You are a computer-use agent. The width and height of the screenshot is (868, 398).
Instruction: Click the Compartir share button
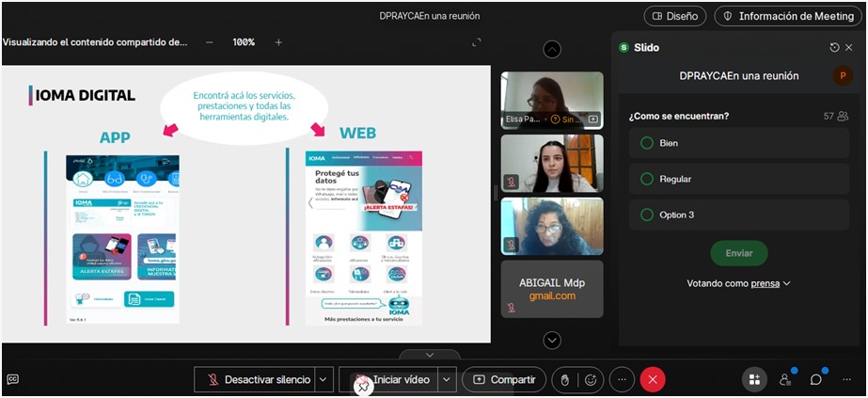[x=504, y=379]
